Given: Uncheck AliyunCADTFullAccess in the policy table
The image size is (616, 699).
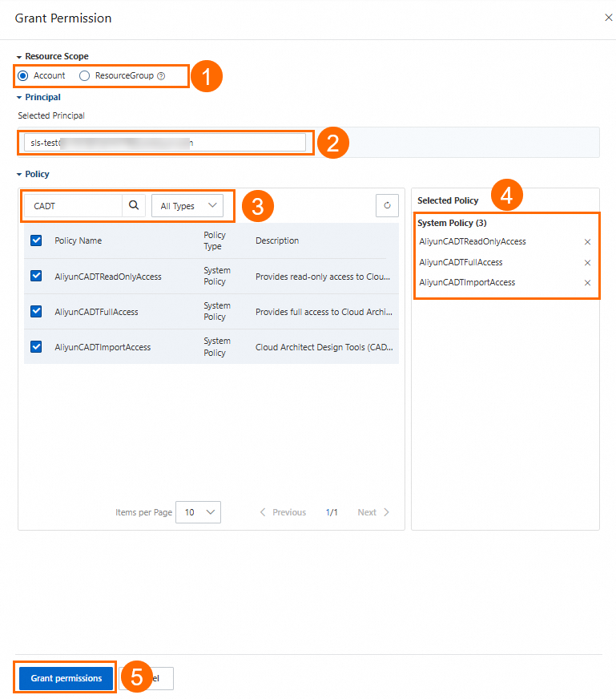Looking at the screenshot, I should pyautogui.click(x=36, y=311).
